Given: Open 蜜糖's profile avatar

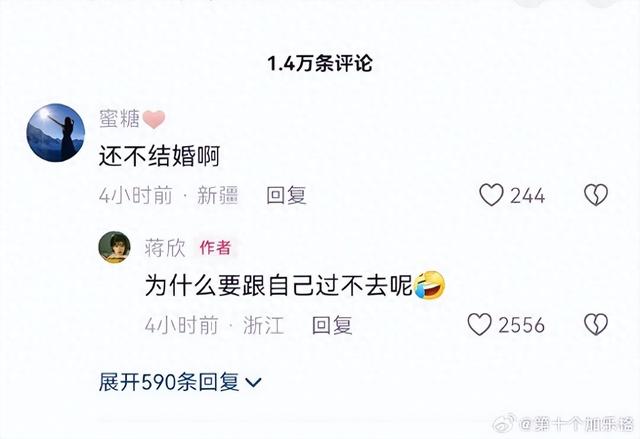Looking at the screenshot, I should click(56, 133).
